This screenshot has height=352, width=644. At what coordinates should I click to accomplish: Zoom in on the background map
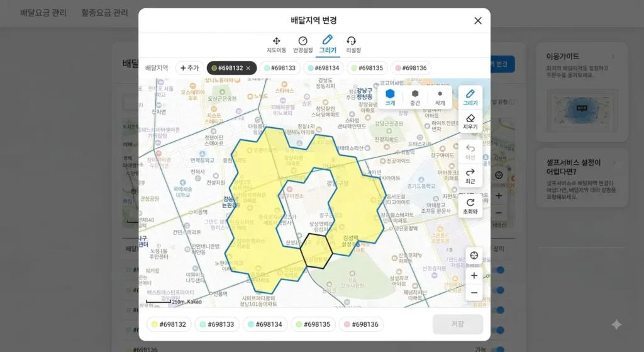[499, 196]
